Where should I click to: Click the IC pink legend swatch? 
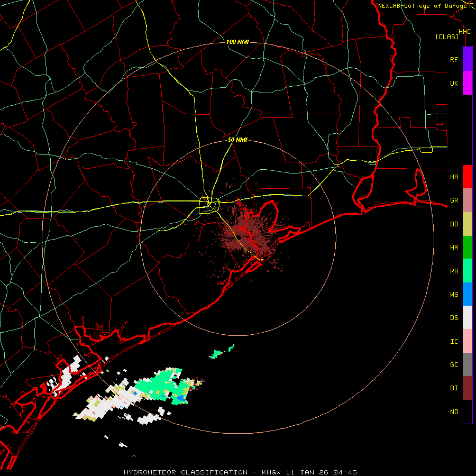click(467, 341)
